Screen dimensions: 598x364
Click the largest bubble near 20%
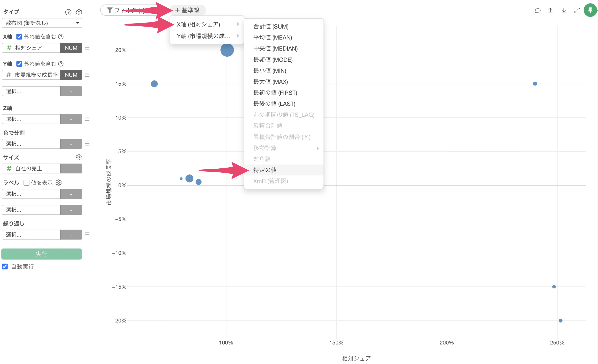coord(227,50)
